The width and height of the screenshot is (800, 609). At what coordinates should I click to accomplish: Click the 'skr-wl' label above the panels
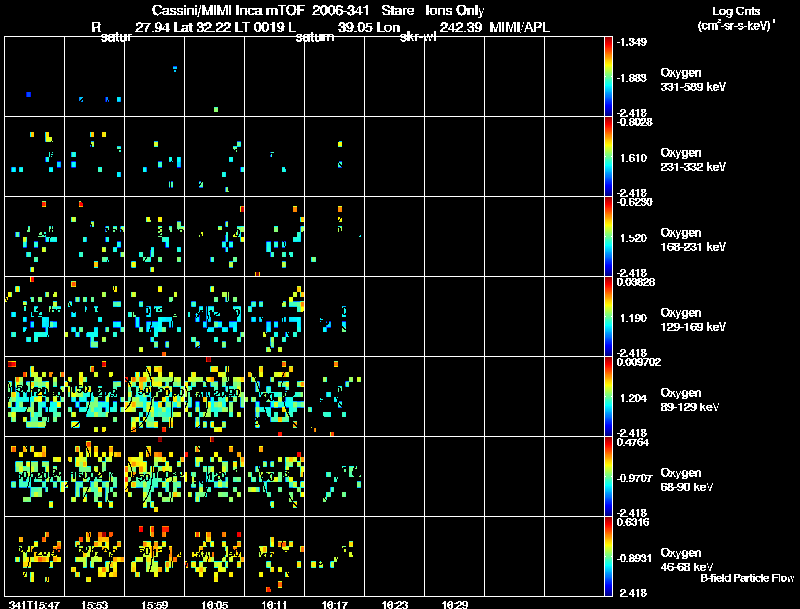[418, 37]
